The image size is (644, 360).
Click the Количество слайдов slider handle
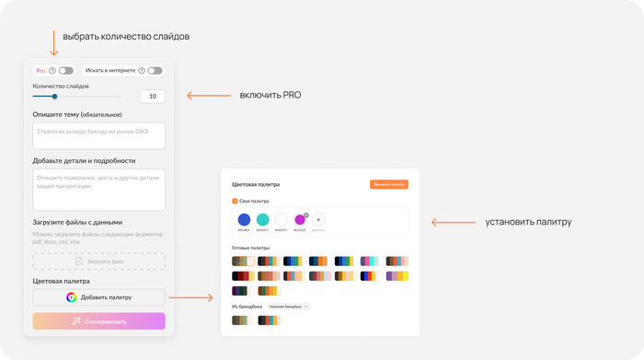[x=54, y=97]
